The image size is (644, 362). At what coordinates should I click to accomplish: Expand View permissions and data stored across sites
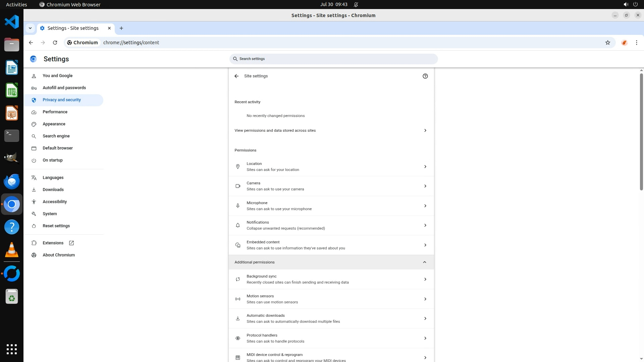click(425, 130)
